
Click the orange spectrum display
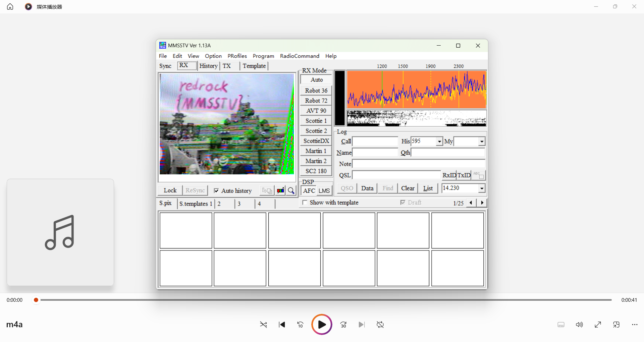(x=416, y=90)
